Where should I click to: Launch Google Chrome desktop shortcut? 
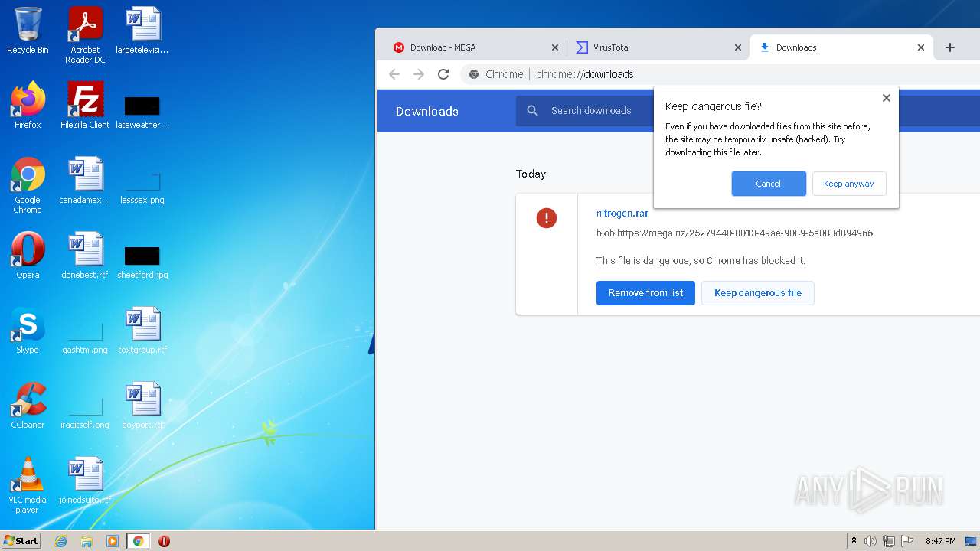(x=28, y=184)
